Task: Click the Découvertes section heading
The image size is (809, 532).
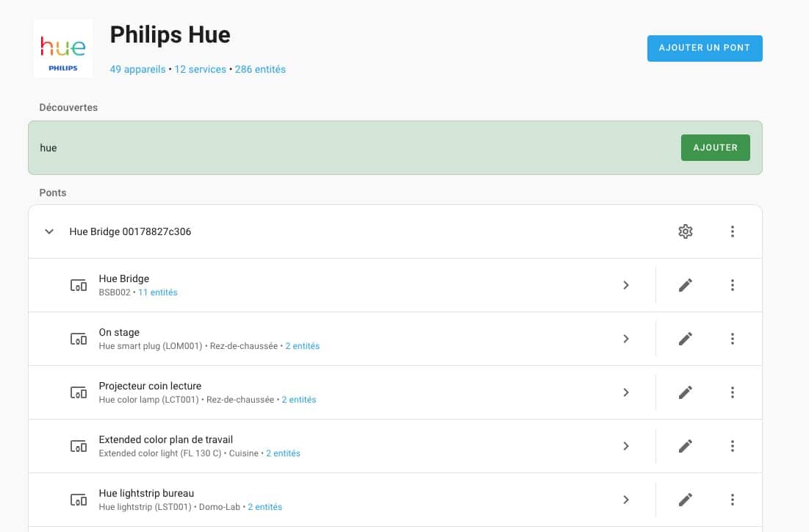Action: point(68,107)
